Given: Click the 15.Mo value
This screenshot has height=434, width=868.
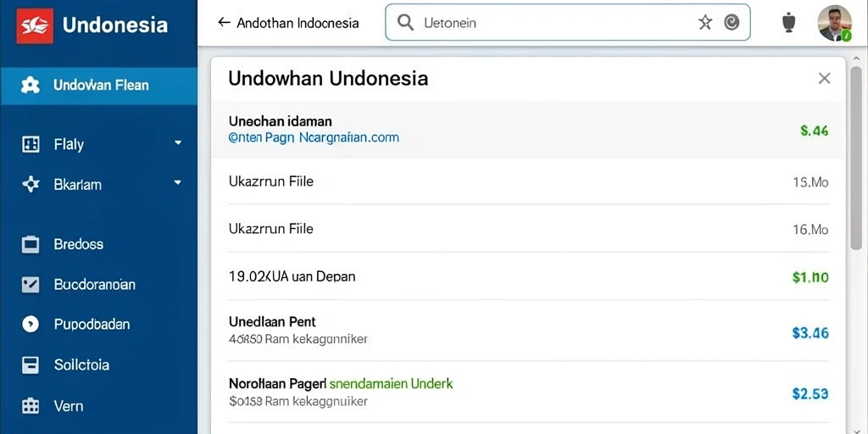Looking at the screenshot, I should click(811, 181).
